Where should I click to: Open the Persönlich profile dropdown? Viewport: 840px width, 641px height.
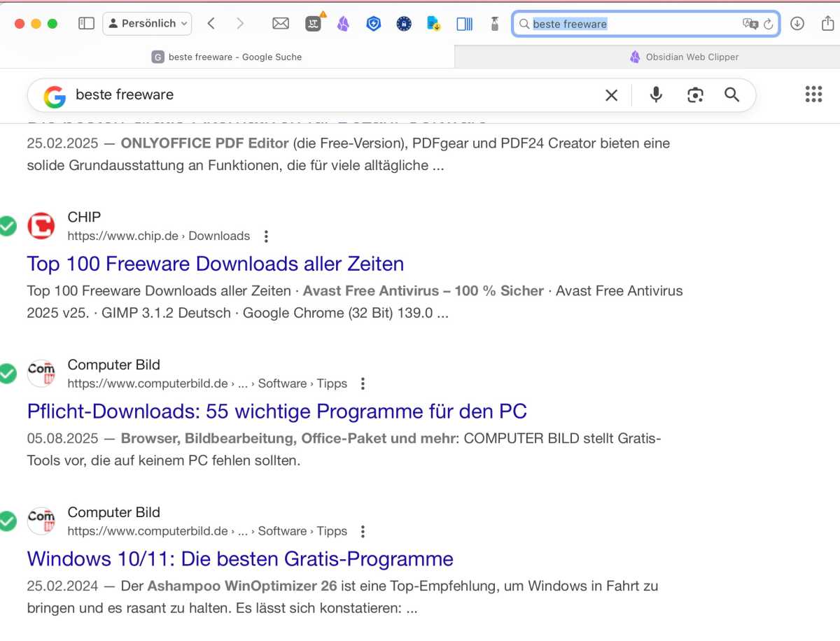147,24
